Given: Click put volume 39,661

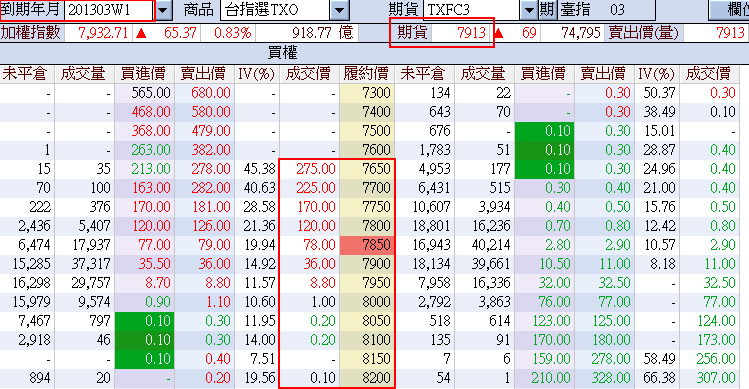Looking at the screenshot, I should (x=491, y=264).
